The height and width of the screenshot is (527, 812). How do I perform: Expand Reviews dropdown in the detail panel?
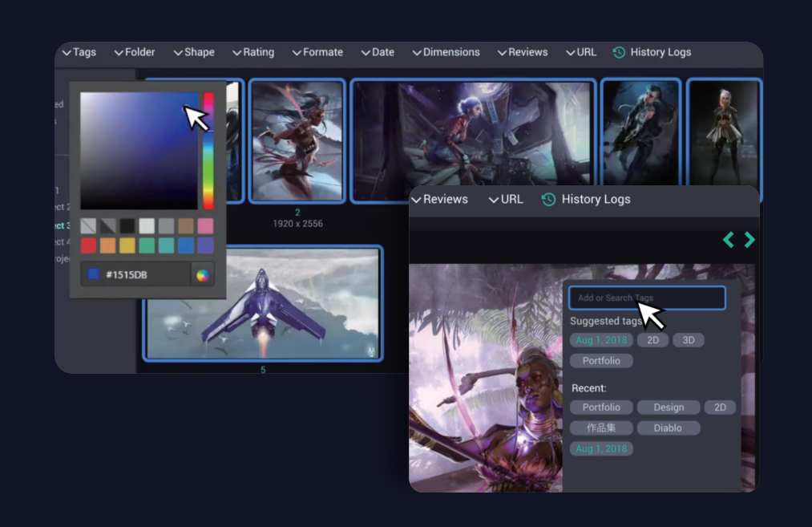tap(439, 200)
